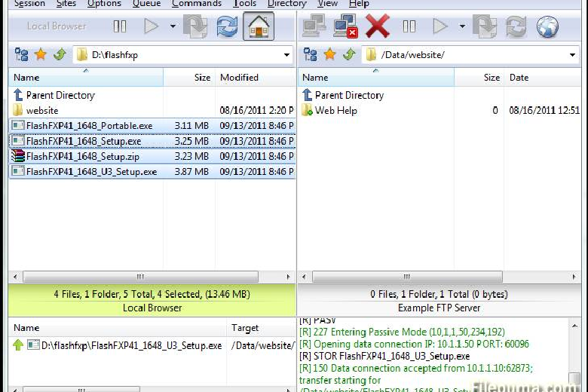Screen dimensions: 588x392
Task: Open remote bookmarks star icon
Action: tap(329, 55)
